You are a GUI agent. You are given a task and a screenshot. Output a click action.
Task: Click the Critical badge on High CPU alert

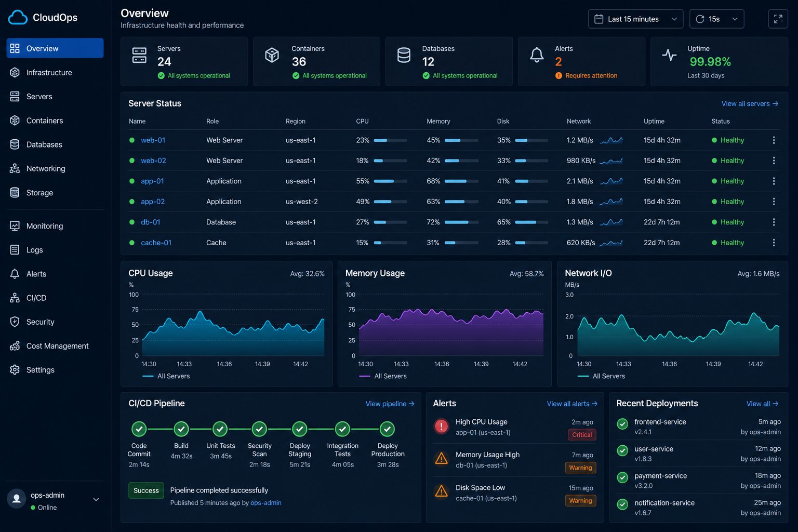point(582,435)
